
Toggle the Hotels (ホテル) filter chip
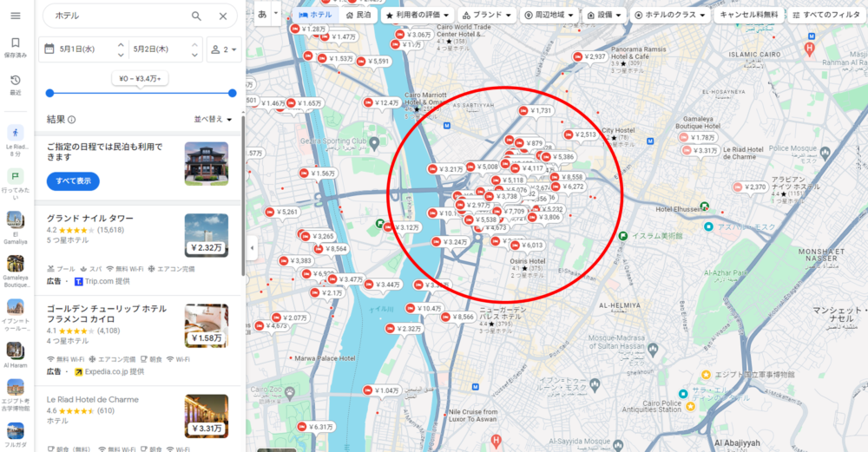(314, 15)
